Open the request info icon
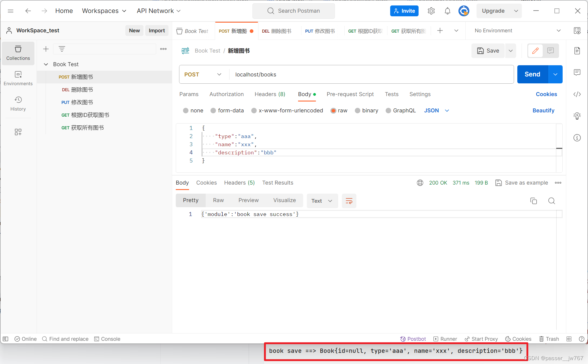 (x=577, y=138)
